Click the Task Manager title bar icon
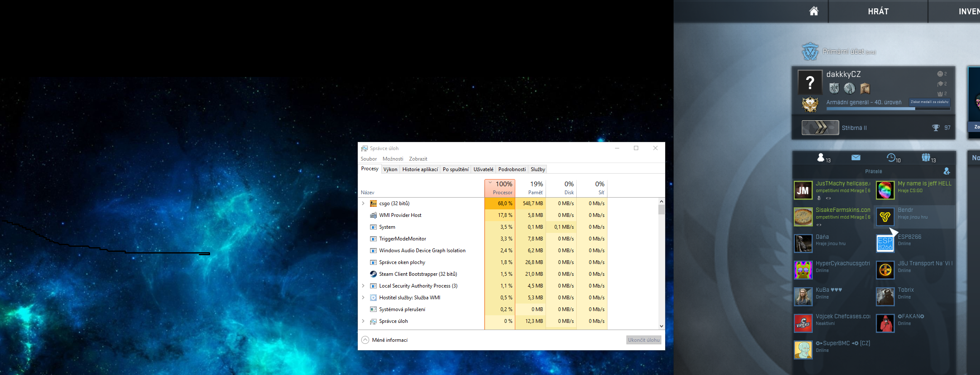 coord(365,148)
